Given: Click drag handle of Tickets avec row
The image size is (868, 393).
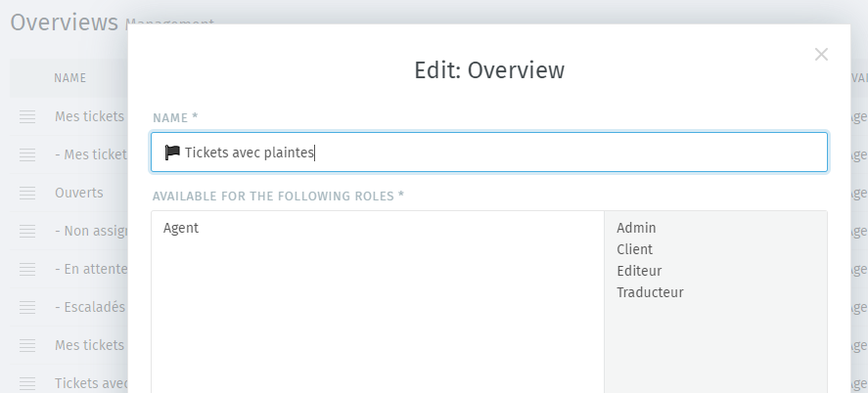Looking at the screenshot, I should pyautogui.click(x=27, y=382).
